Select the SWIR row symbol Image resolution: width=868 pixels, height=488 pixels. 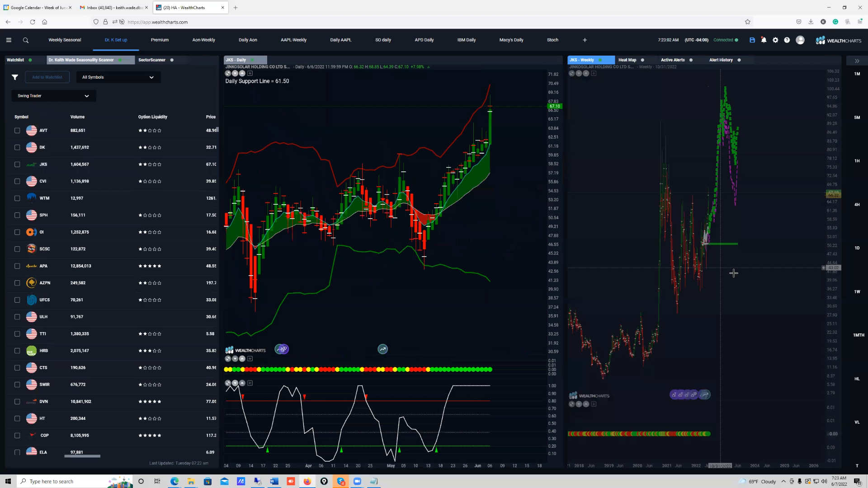tap(44, 385)
